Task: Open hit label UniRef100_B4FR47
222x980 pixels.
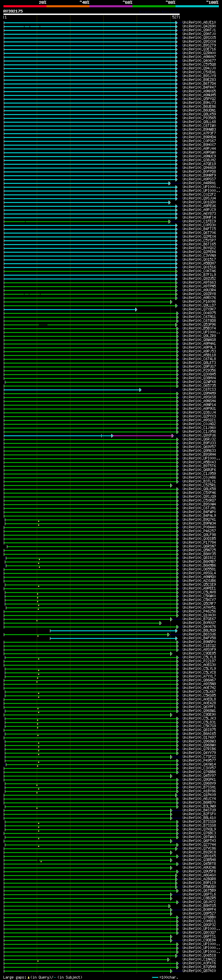Action: (x=199, y=87)
